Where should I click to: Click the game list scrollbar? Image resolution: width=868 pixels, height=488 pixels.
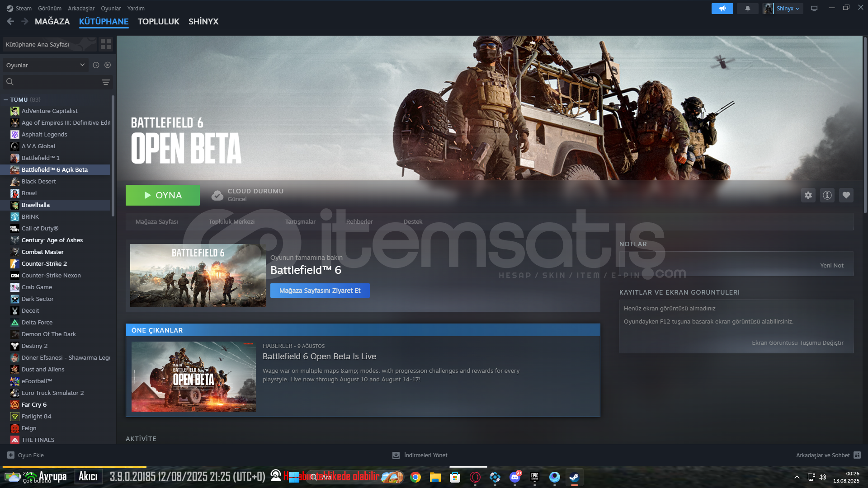(113, 156)
